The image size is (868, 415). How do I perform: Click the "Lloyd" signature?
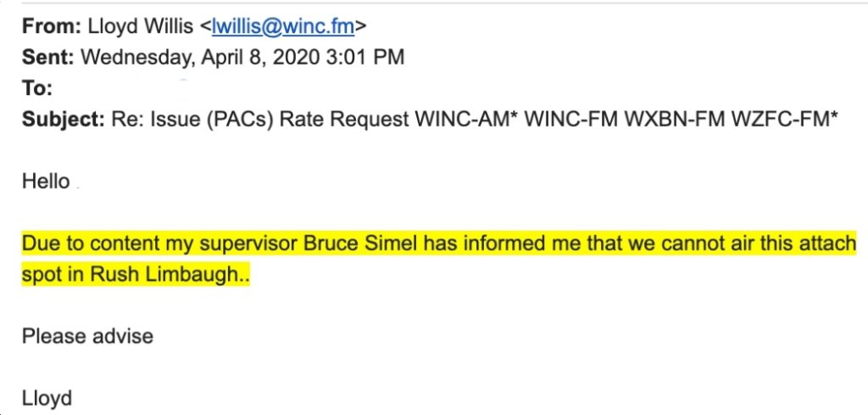(47, 398)
